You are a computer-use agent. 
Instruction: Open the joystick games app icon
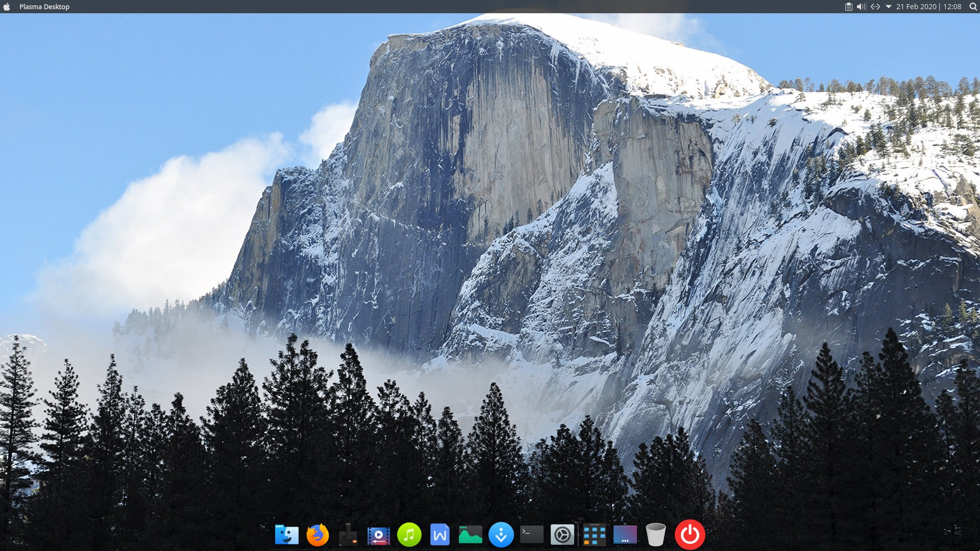pyautogui.click(x=348, y=535)
